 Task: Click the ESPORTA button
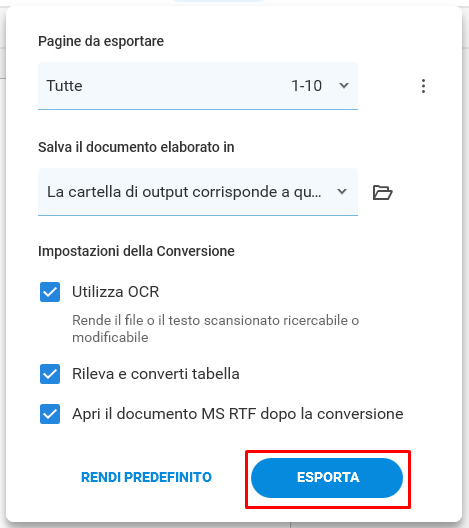click(x=327, y=478)
